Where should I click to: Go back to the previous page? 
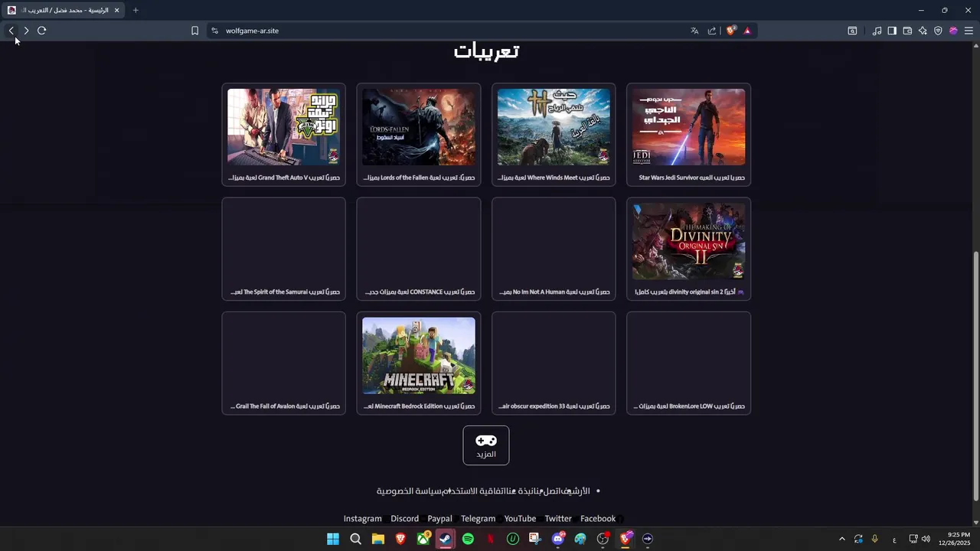pos(11,31)
